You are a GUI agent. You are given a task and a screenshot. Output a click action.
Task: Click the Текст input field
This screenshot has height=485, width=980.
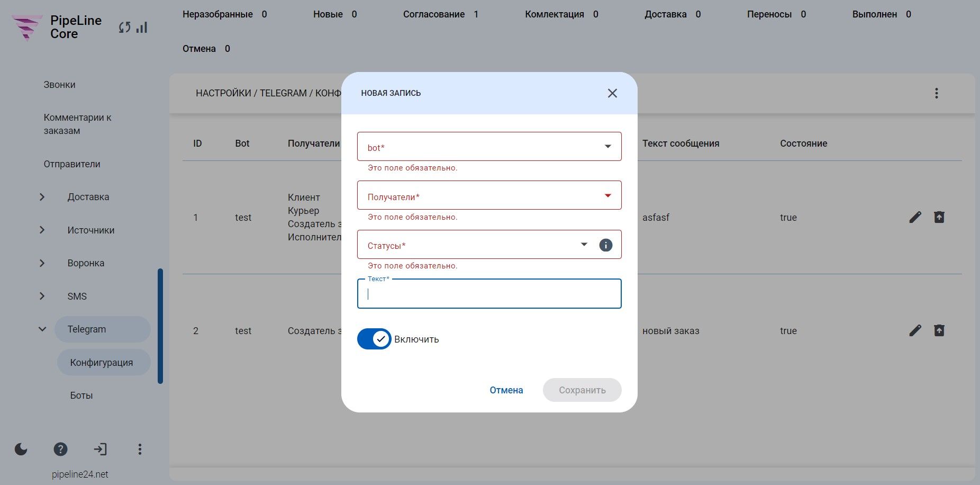pos(489,294)
